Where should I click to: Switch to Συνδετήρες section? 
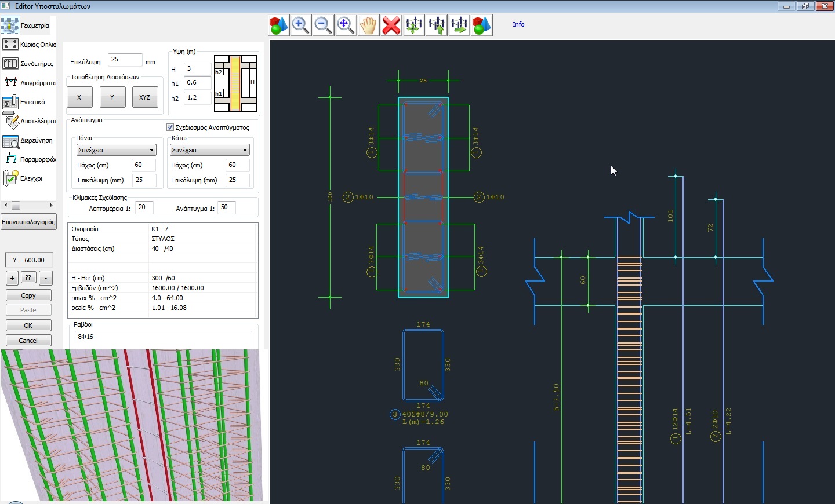(28, 64)
